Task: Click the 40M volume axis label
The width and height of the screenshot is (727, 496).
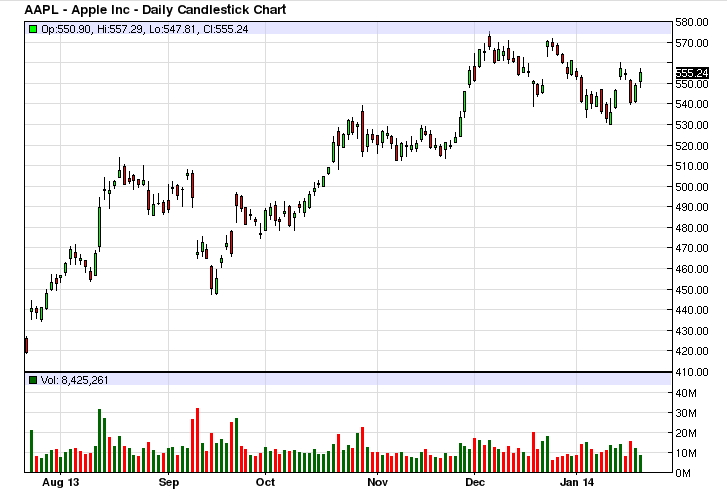Action: [x=686, y=394]
